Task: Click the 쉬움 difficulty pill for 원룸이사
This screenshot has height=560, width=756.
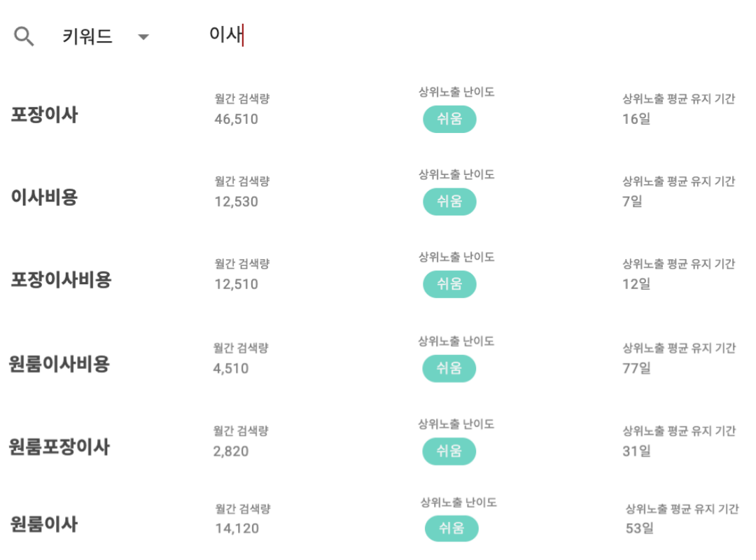Action: pos(451,528)
